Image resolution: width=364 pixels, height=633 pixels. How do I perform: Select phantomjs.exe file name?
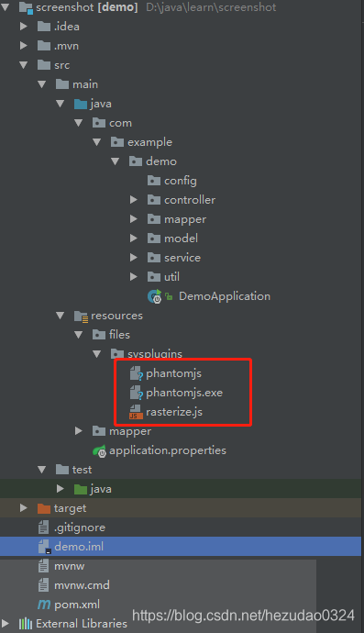(x=184, y=393)
